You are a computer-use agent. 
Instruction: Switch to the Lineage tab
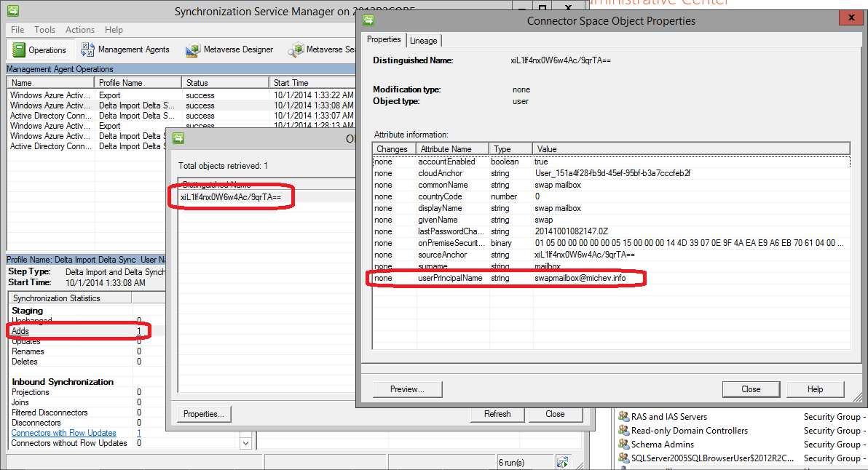pos(423,40)
